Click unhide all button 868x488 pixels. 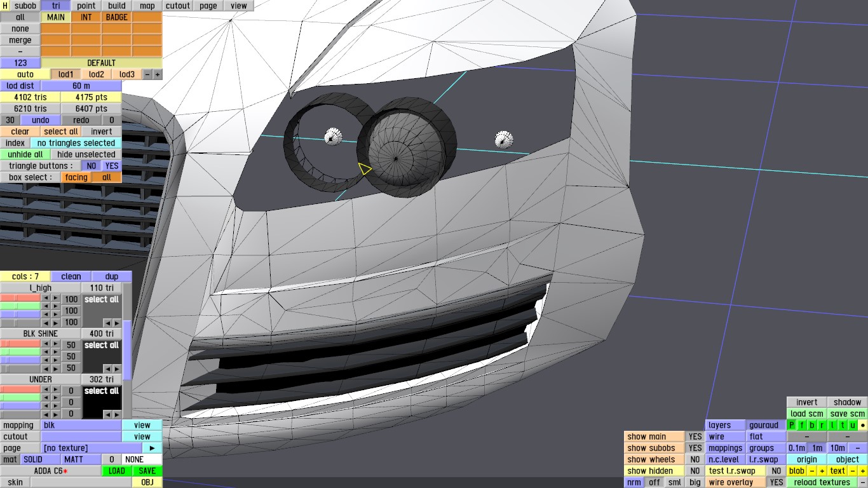point(25,154)
